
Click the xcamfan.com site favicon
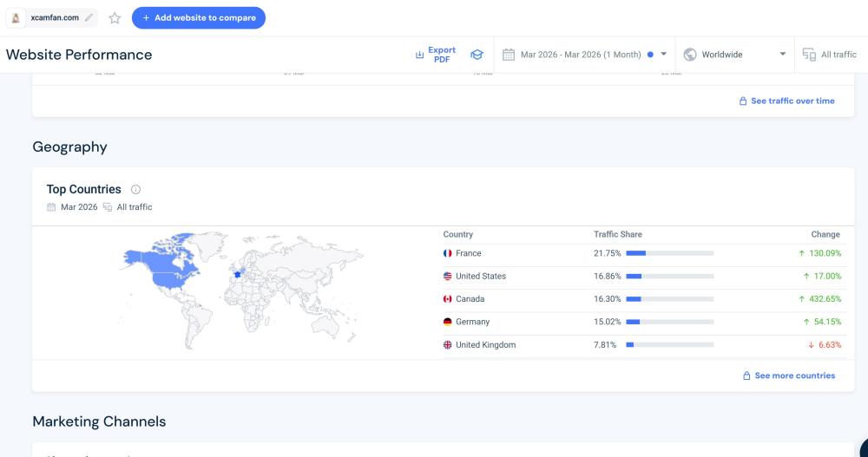coord(16,17)
